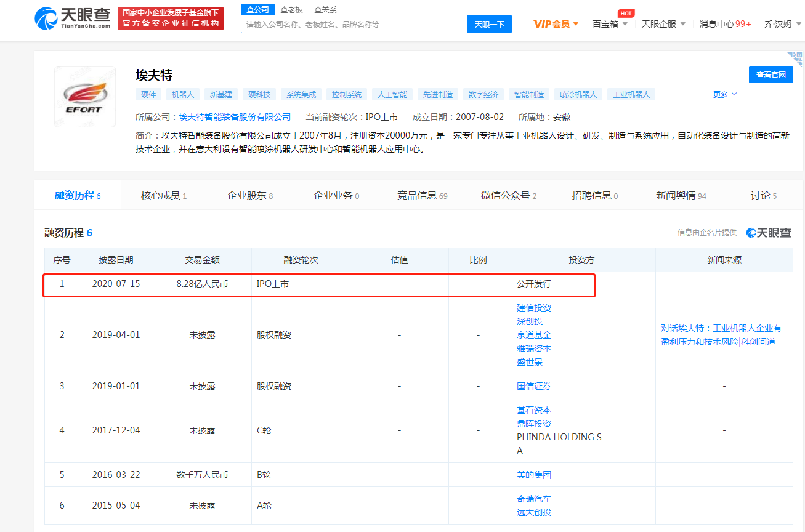
Task: Open the 鼎晖投资 investor link
Action: [534, 424]
